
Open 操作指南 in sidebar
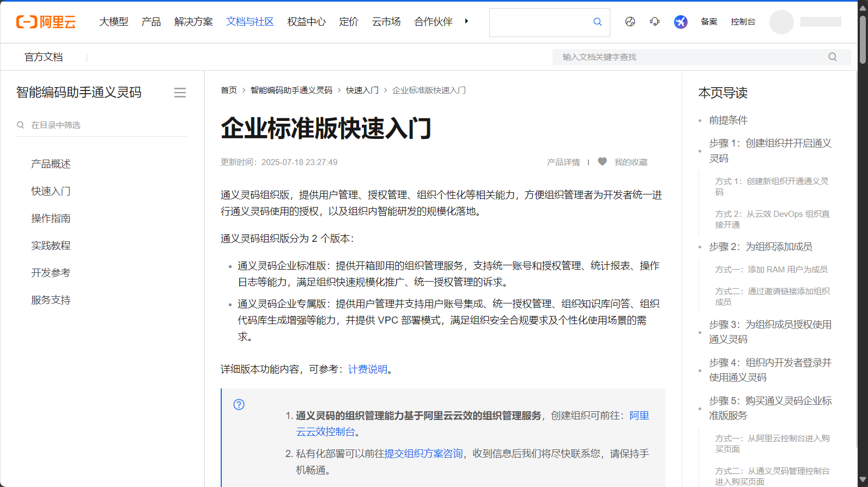(x=51, y=218)
